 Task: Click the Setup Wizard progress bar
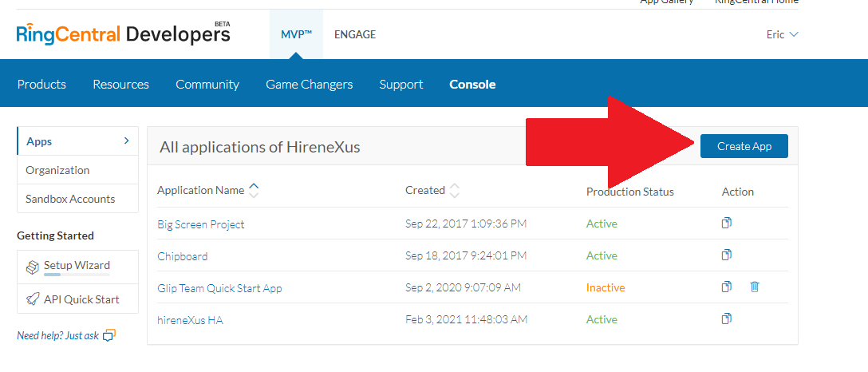pyautogui.click(x=77, y=275)
